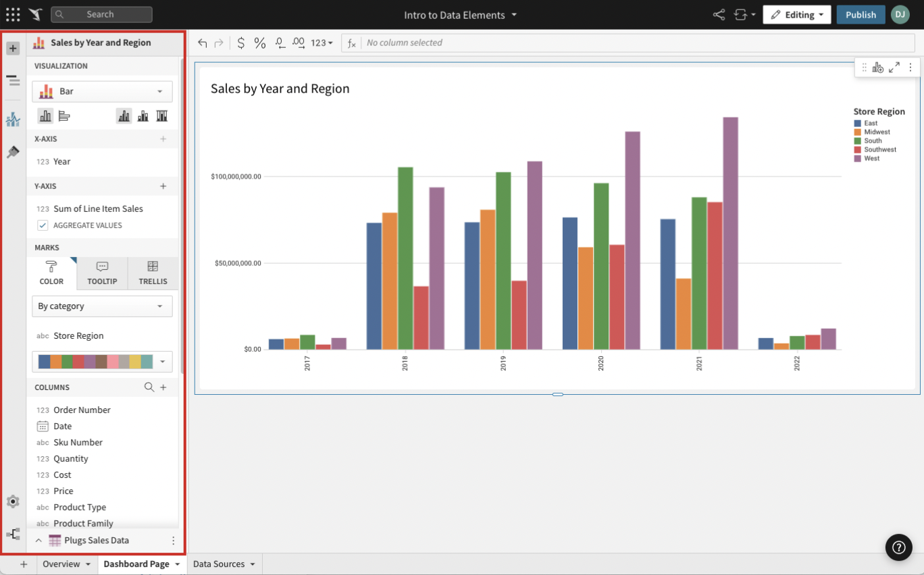924x575 pixels.
Task: Open the share icon in header
Action: click(719, 15)
